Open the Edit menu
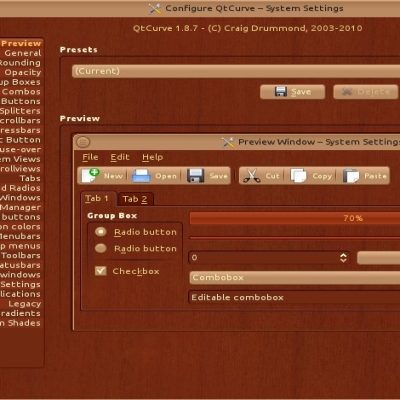The width and height of the screenshot is (400, 400). click(x=120, y=157)
